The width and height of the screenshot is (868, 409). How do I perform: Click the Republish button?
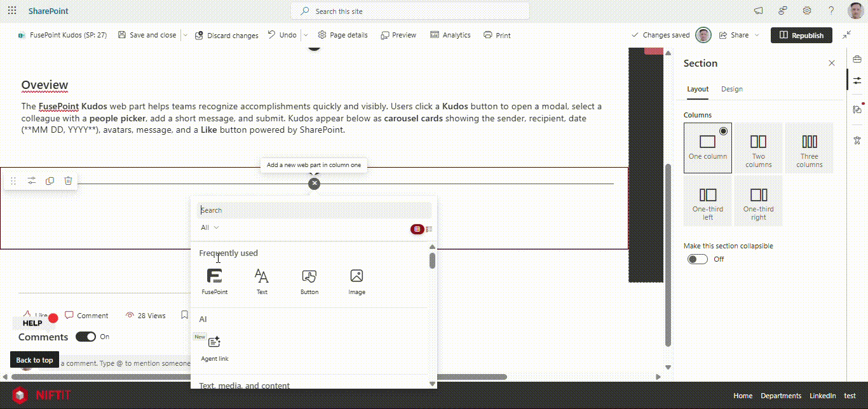(801, 36)
